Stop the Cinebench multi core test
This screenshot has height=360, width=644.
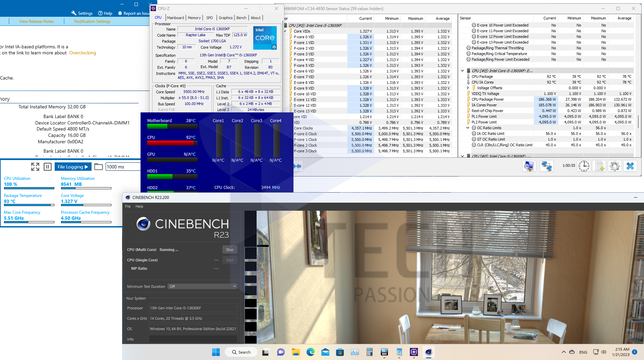tap(229, 250)
